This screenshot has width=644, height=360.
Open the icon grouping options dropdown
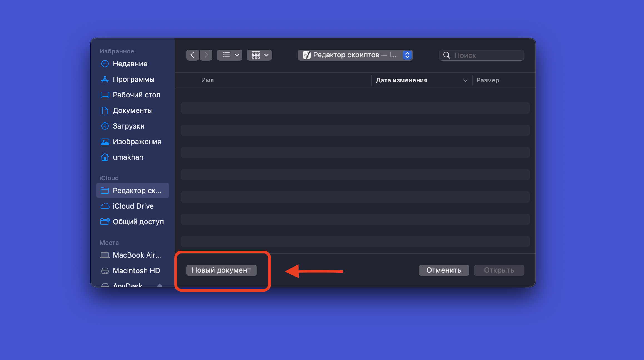[x=259, y=55]
